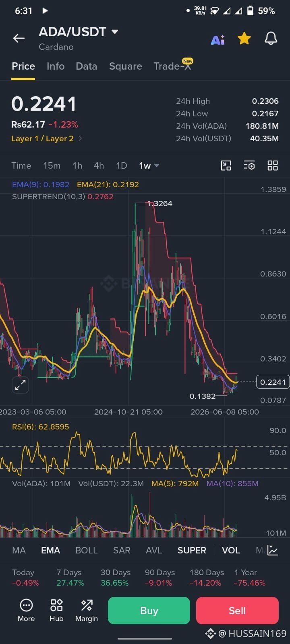Tap the MA(5): 792M volume label
This screenshot has width=290, height=644.
175,484
